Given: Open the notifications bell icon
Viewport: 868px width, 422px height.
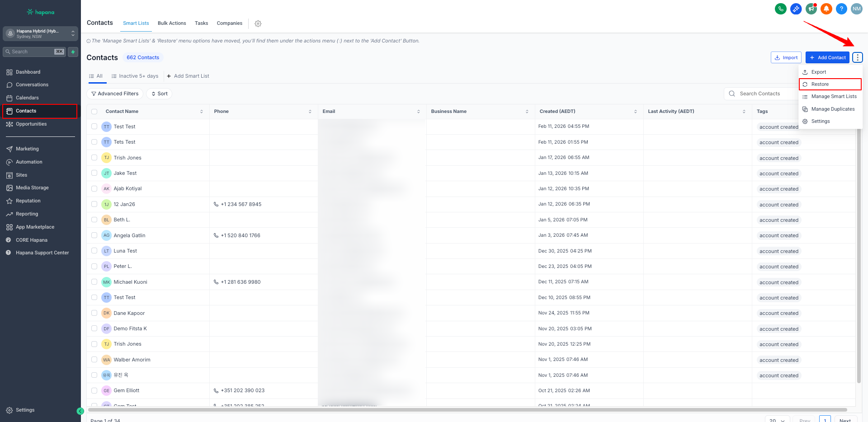Looking at the screenshot, I should click(826, 9).
